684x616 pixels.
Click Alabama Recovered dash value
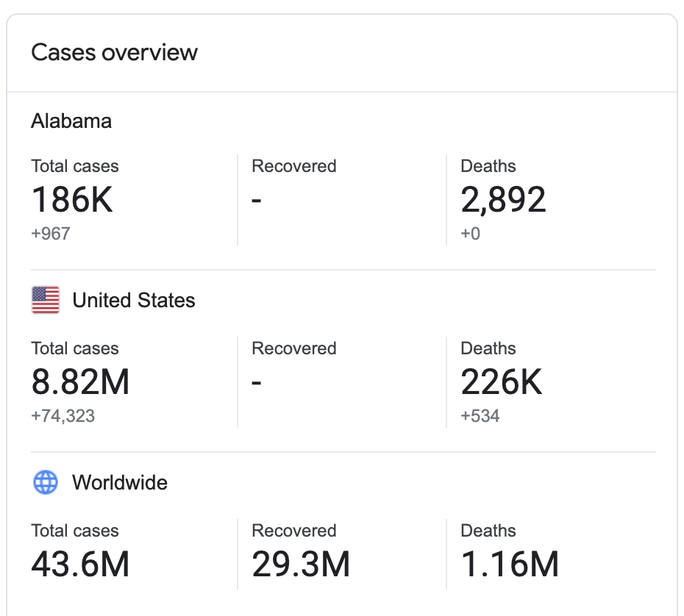point(257,200)
